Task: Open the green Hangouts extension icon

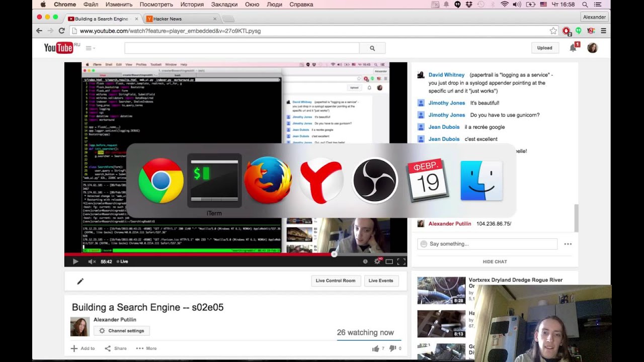Action: [579, 31]
